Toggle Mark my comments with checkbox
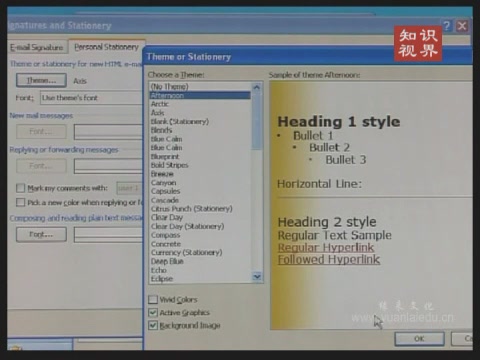The width and height of the screenshot is (480, 360). pyautogui.click(x=21, y=188)
